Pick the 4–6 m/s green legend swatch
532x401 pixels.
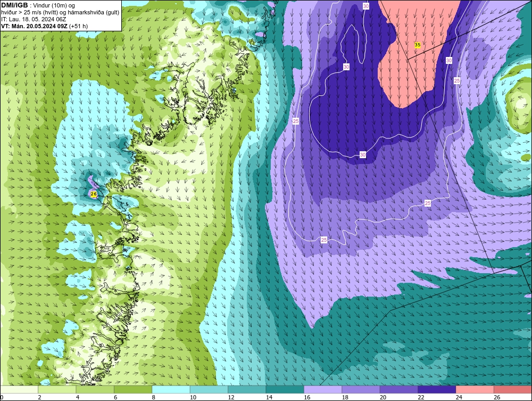click(95, 389)
